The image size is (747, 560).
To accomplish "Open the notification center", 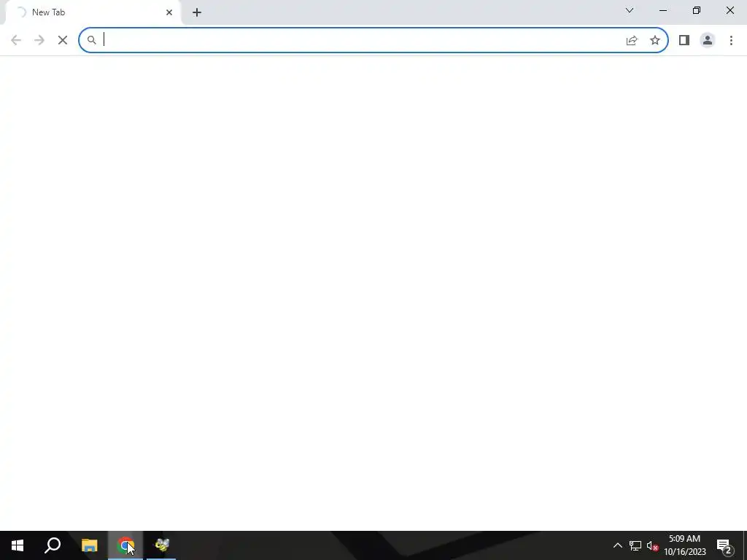I will pos(724,545).
